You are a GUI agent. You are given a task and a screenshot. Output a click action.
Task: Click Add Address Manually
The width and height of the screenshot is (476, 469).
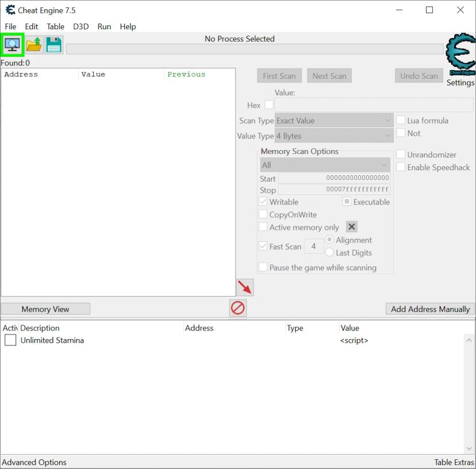pos(430,309)
